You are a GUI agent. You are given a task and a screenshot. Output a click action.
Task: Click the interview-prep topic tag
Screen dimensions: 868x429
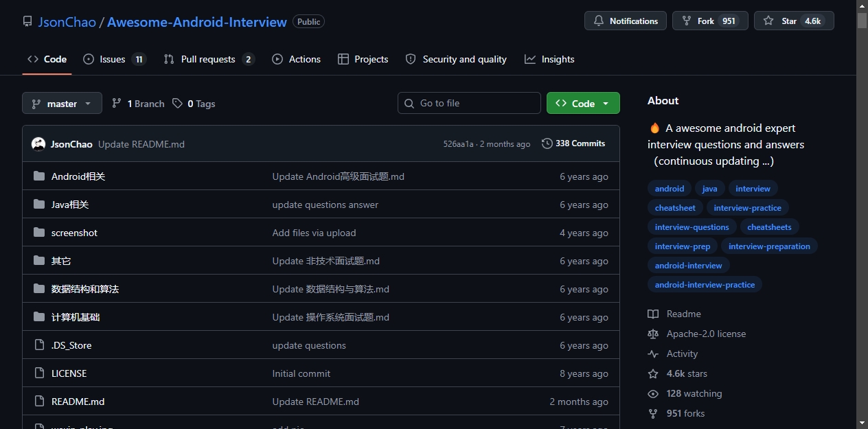683,246
